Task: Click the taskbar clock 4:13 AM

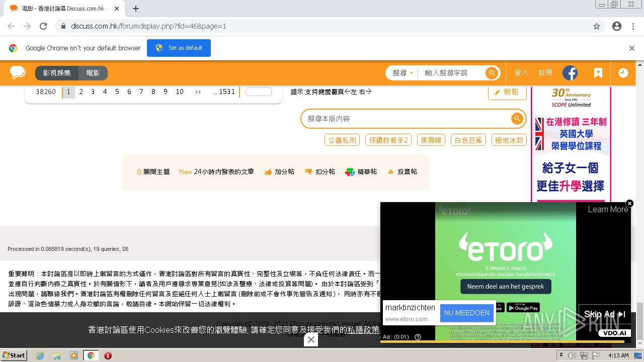Action: coord(618,355)
